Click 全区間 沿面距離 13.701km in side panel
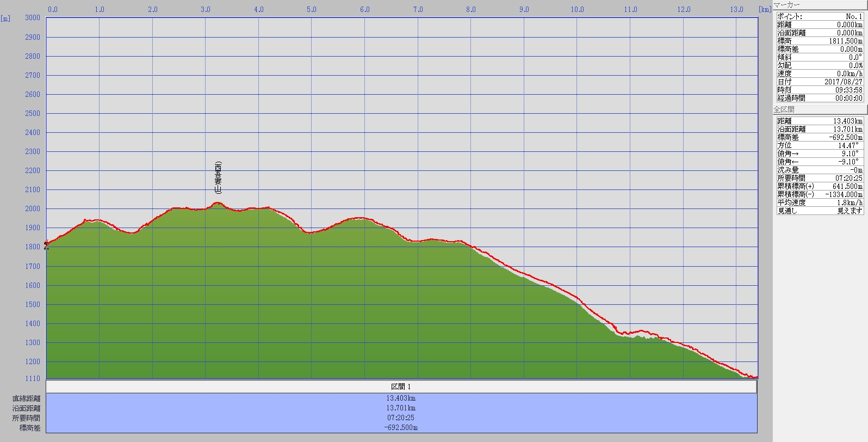 848,129
